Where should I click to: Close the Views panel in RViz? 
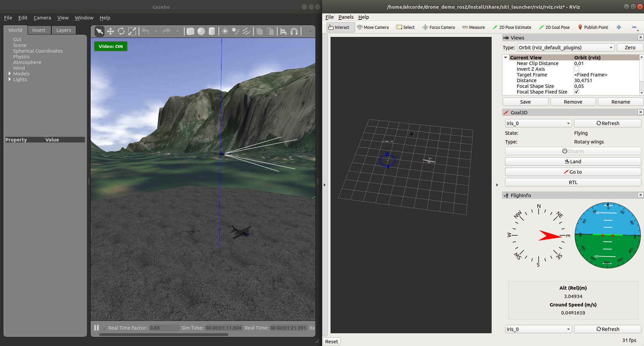tap(640, 38)
